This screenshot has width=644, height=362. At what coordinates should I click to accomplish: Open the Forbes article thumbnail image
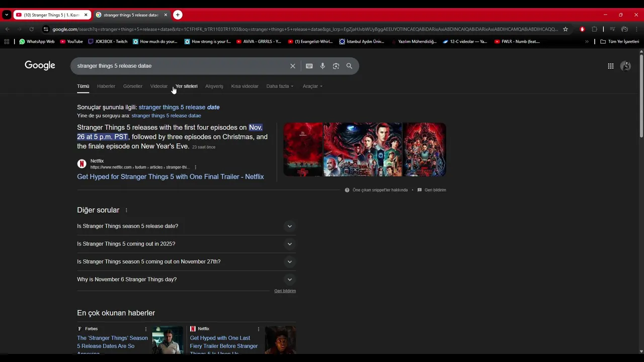tap(168, 340)
